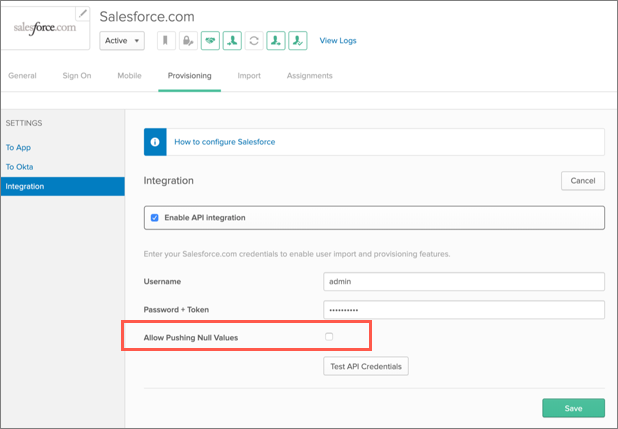The image size is (618, 429).
Task: Click the blue info icon beside How to configure
Action: 155,142
